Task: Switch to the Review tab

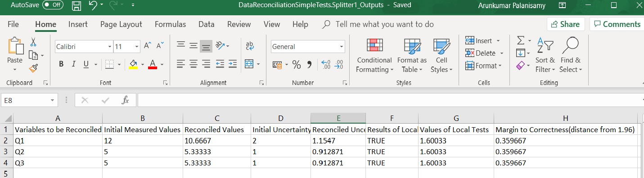Action: coord(239,24)
